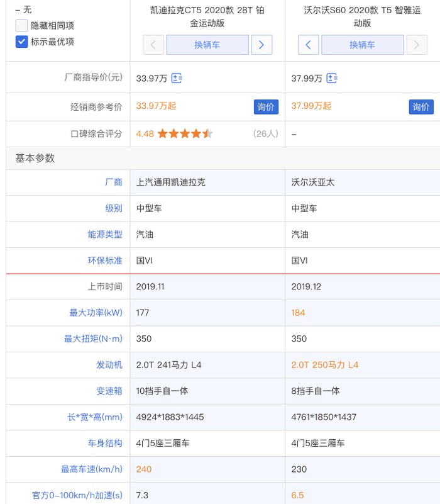
Task: Uncheck the 标示最优项 checkbox
Action: 21,42
